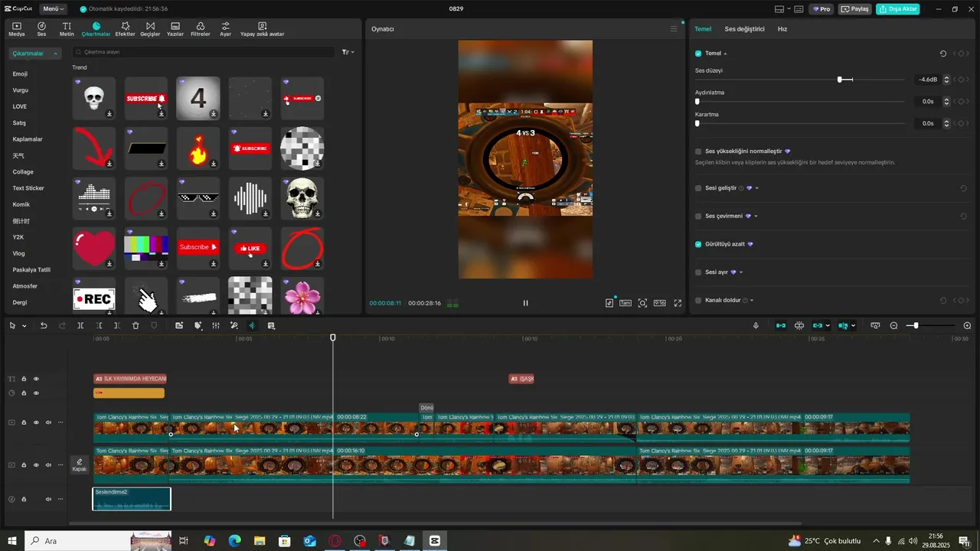Image resolution: width=980 pixels, height=551 pixels.
Task: Switch to the Hız tab
Action: click(782, 29)
